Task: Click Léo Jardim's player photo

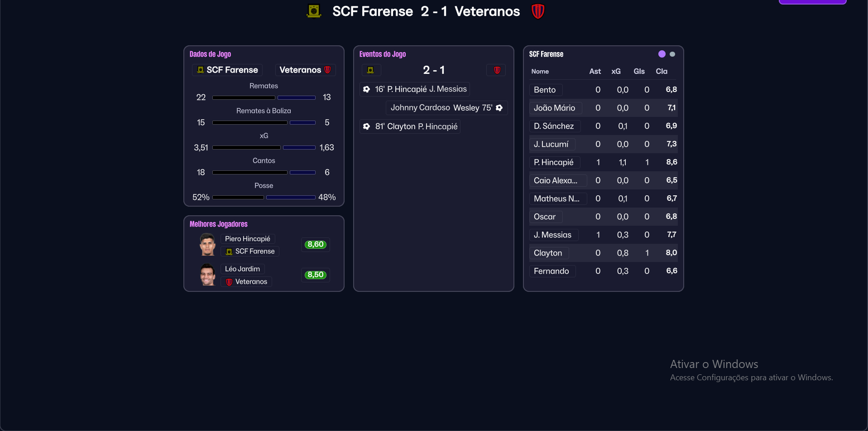Action: [208, 275]
